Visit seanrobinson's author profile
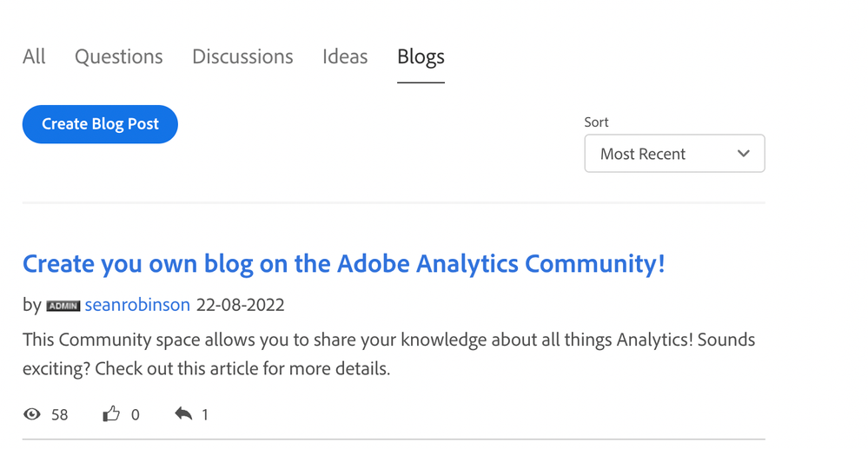 [x=137, y=305]
